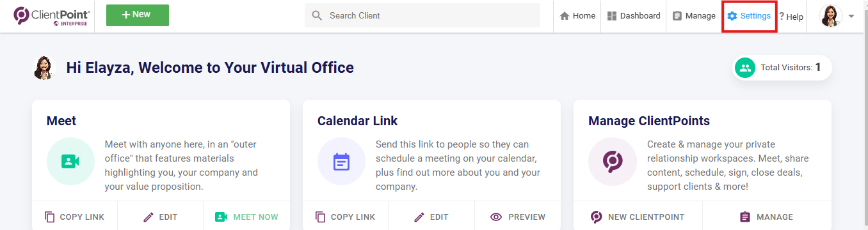This screenshot has width=868, height=230.
Task: Go to the Home page
Action: click(x=577, y=16)
